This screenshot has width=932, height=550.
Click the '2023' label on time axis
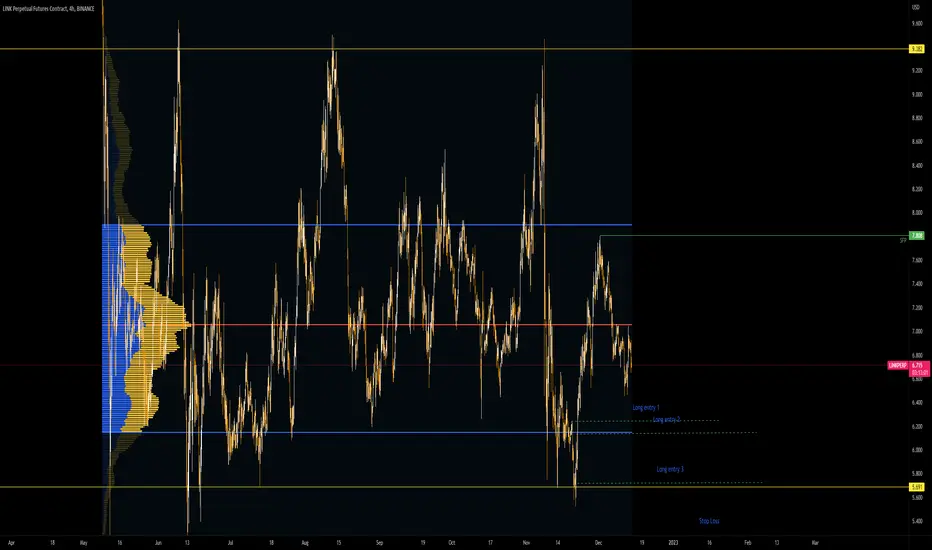point(673,543)
